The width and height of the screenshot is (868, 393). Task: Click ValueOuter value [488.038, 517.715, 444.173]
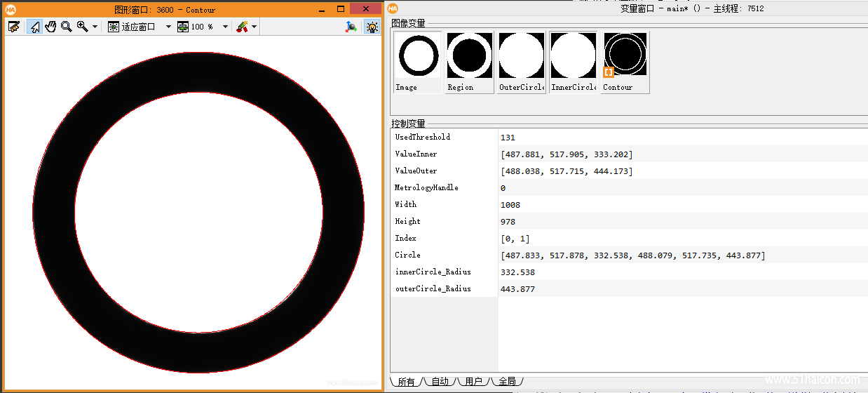pyautogui.click(x=567, y=171)
